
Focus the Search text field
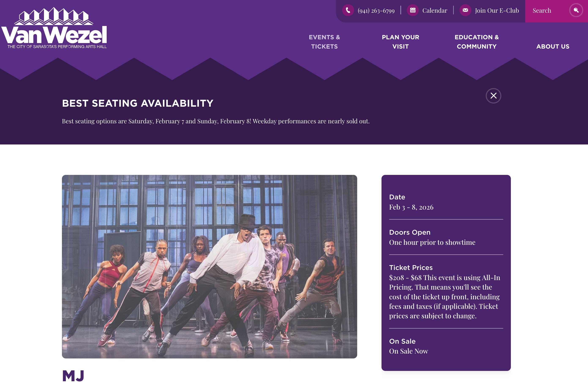click(546, 11)
